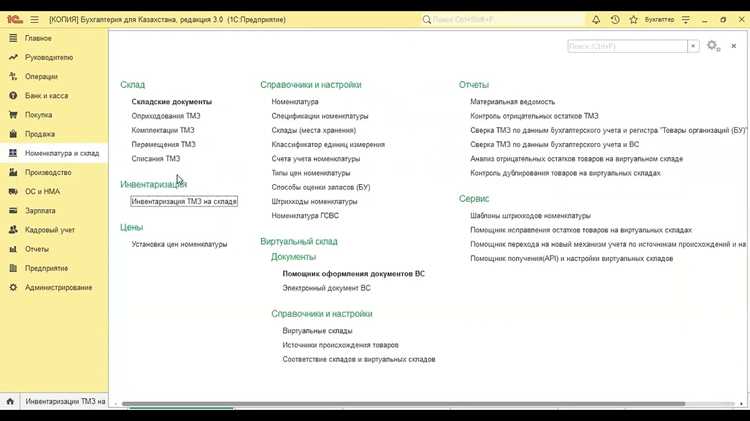Expand the panel search dropdown arrow
Screen dimensions: 750x421
[693, 46]
